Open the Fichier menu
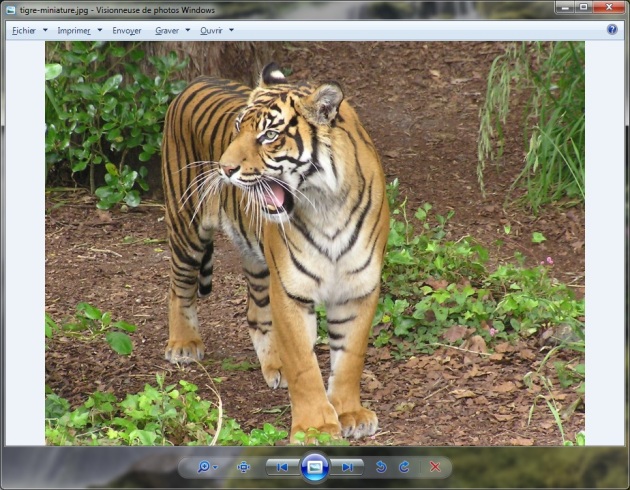The image size is (630, 490). coord(23,31)
